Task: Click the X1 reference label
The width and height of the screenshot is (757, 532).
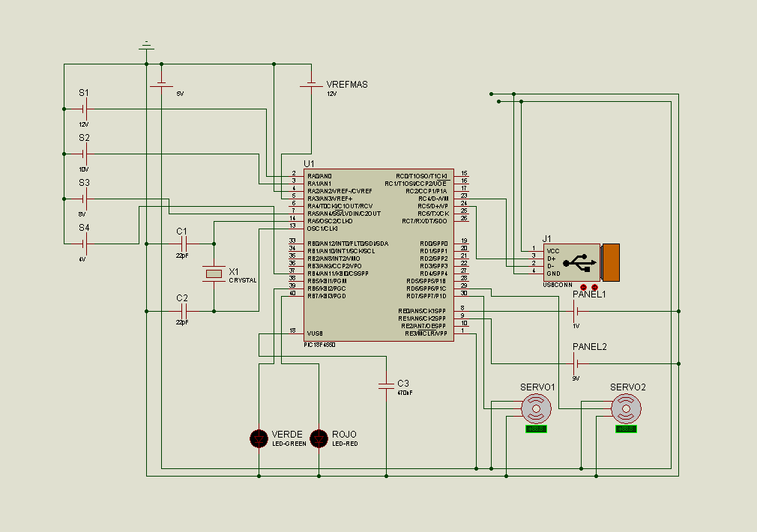Action: pyautogui.click(x=234, y=272)
